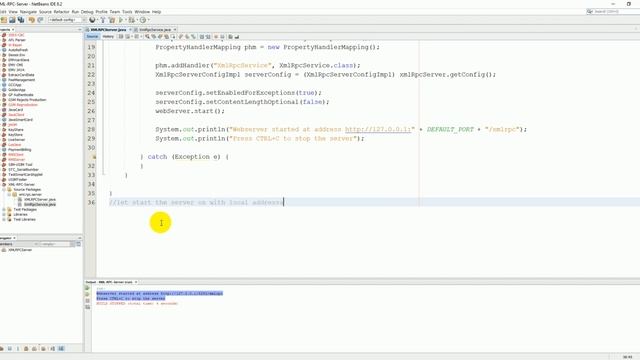This screenshot has width=640, height=360.
Task: Select the XMLRPCServer.java editor tab
Action: coord(108,30)
